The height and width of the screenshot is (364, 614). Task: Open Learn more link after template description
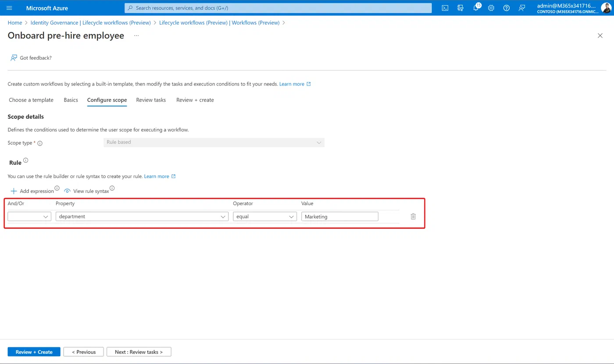pos(295,84)
